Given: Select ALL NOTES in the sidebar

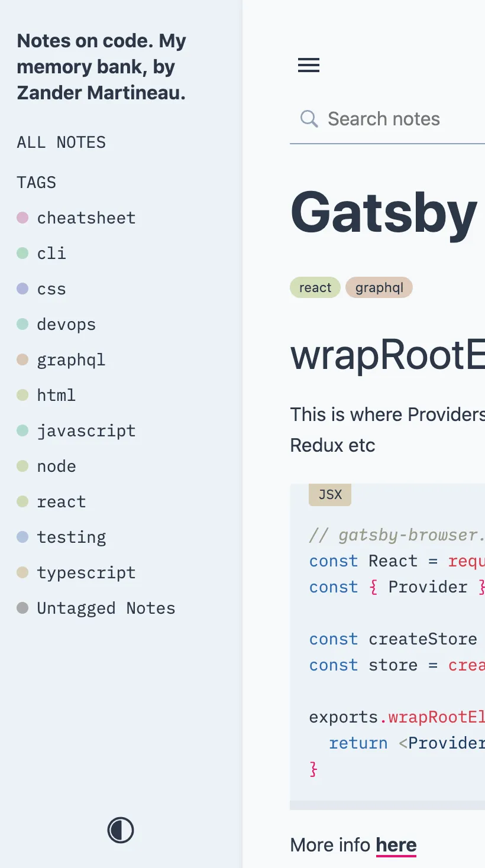Looking at the screenshot, I should point(61,142).
